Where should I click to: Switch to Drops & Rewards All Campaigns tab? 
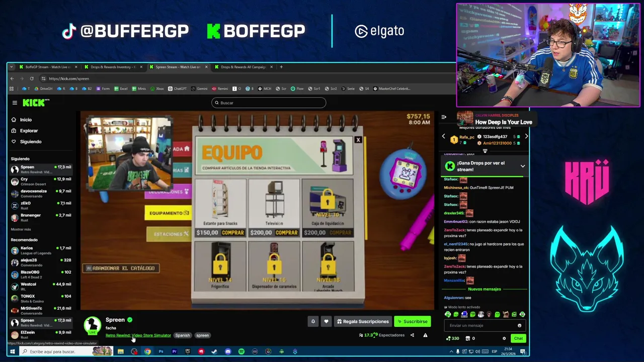coord(244,67)
